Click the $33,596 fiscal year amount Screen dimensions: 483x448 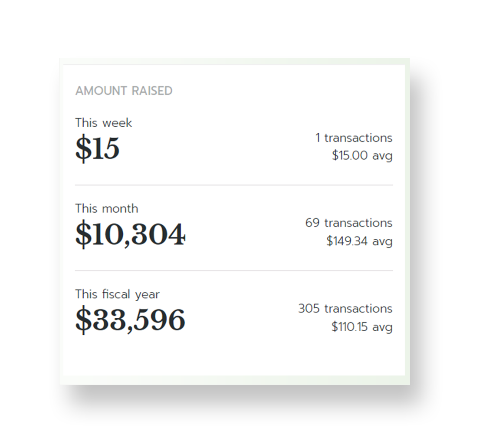click(130, 320)
